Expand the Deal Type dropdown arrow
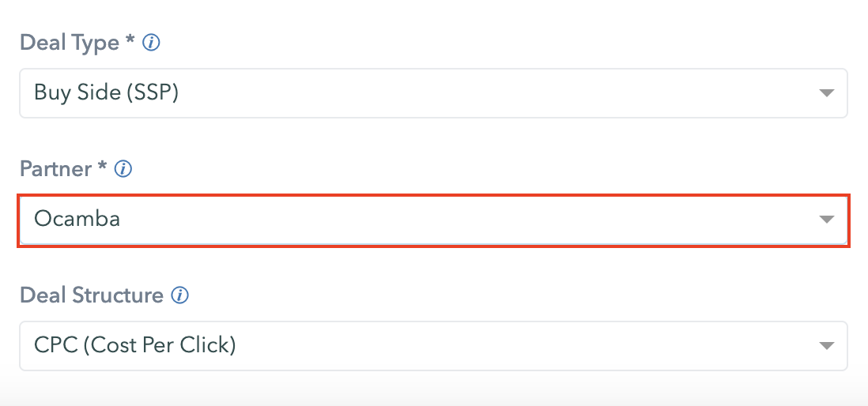The image size is (868, 406). click(826, 93)
